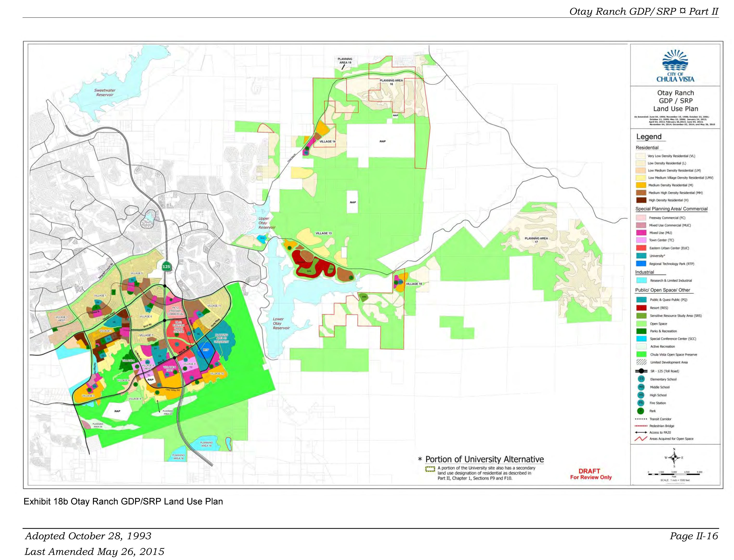This screenshot has height=560, width=734.
Task: Select the Research & Limited Industrial swatch
Action: (x=641, y=280)
